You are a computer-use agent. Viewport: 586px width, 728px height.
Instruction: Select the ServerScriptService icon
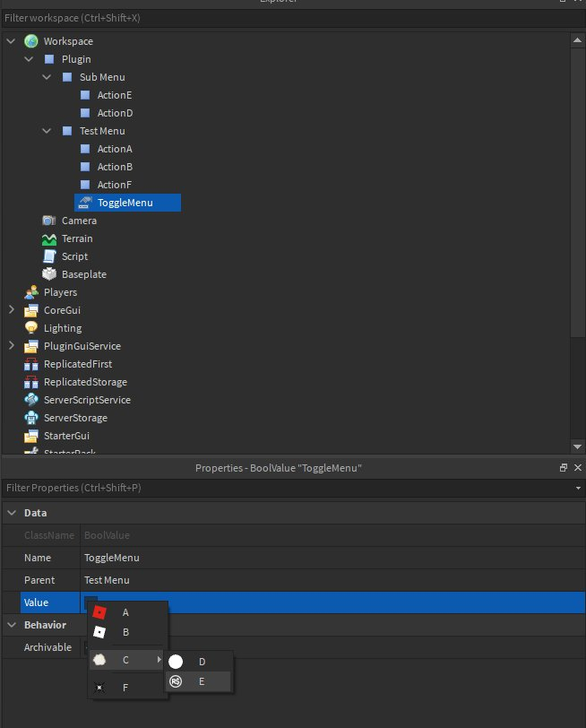(x=31, y=400)
